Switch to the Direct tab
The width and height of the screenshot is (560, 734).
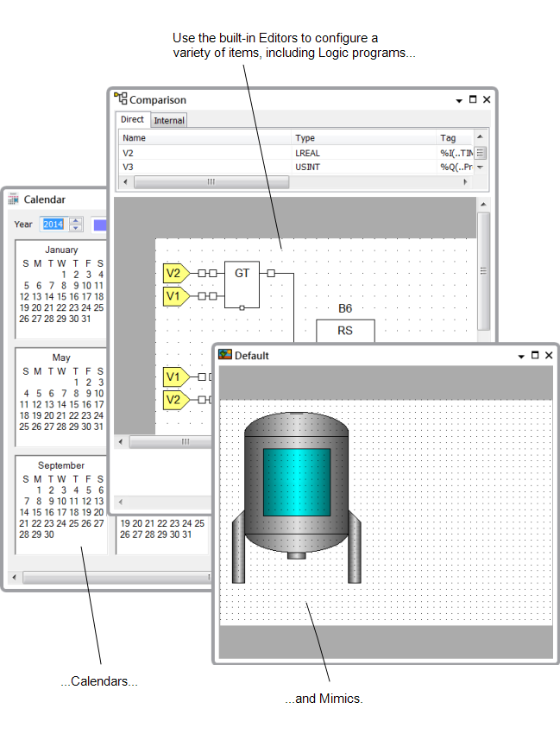[x=133, y=120]
